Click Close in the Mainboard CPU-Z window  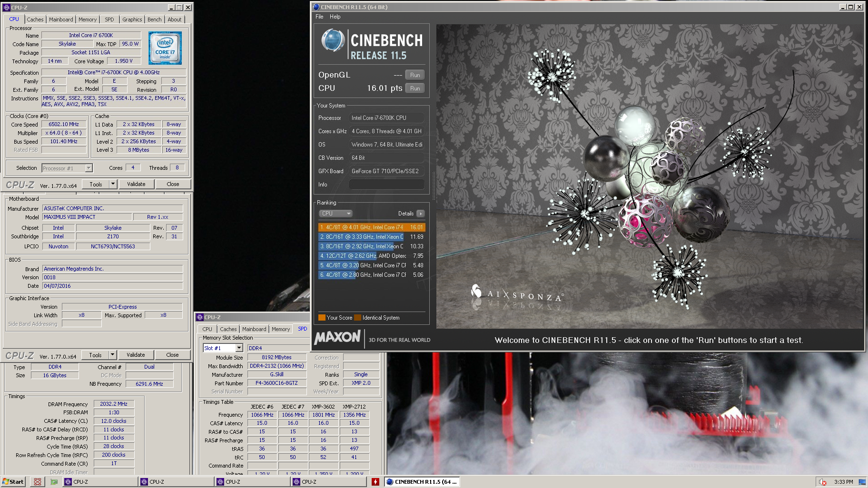(x=172, y=355)
